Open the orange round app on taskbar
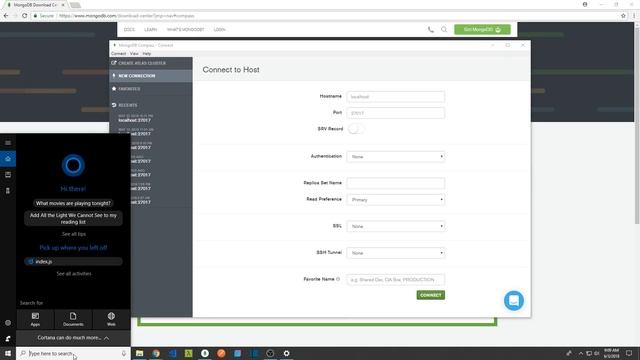640x360 pixels. click(x=221, y=353)
